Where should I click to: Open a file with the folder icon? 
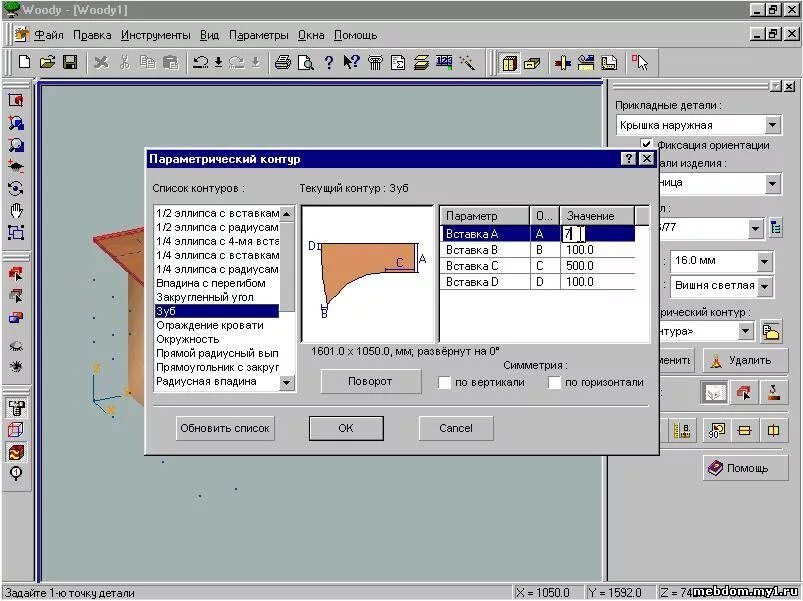[47, 62]
